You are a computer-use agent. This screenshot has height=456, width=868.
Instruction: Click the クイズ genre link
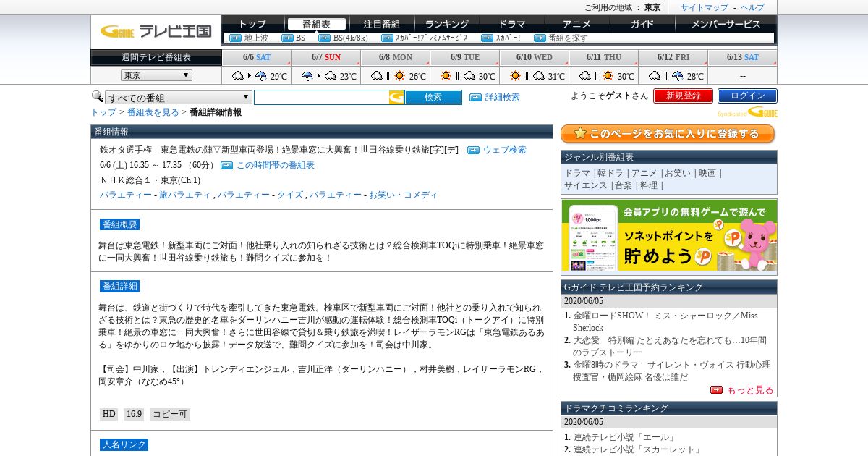pos(290,195)
